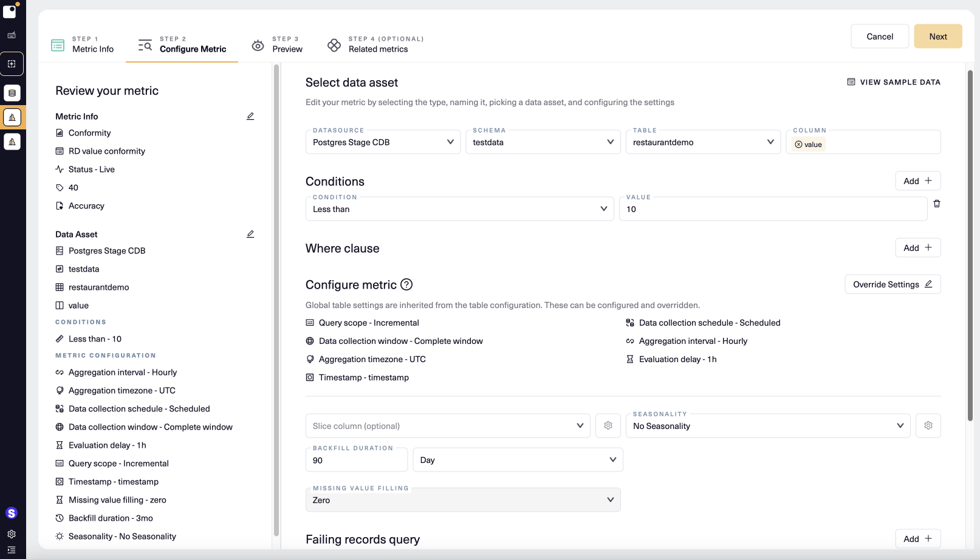
Task: Click Override Settings button
Action: coord(892,284)
